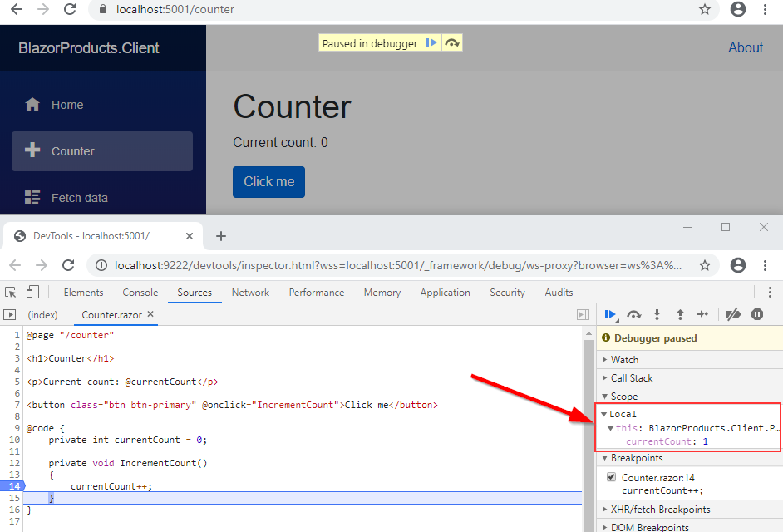Toggle the device toolbar icon
The height and width of the screenshot is (532, 783).
(32, 293)
